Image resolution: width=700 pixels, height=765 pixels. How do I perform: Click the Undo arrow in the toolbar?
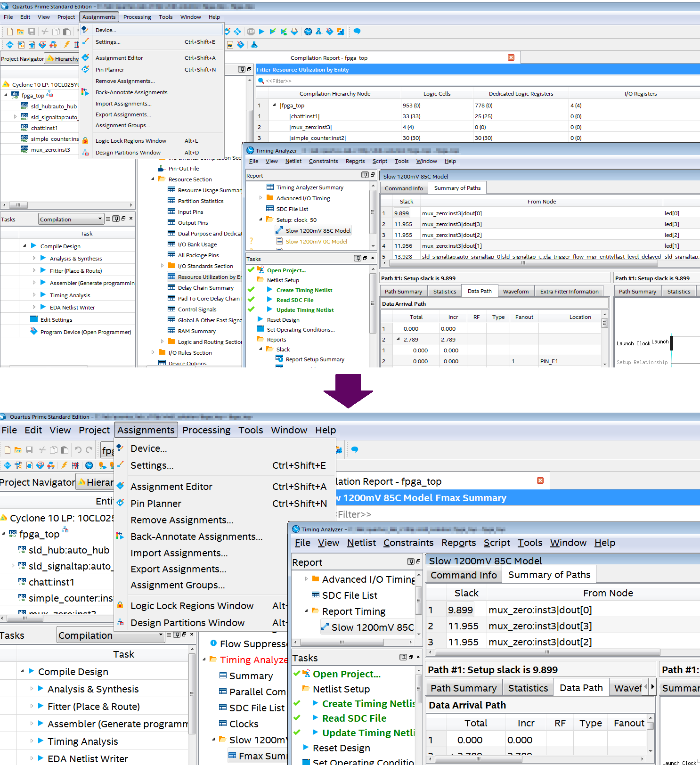(78, 450)
